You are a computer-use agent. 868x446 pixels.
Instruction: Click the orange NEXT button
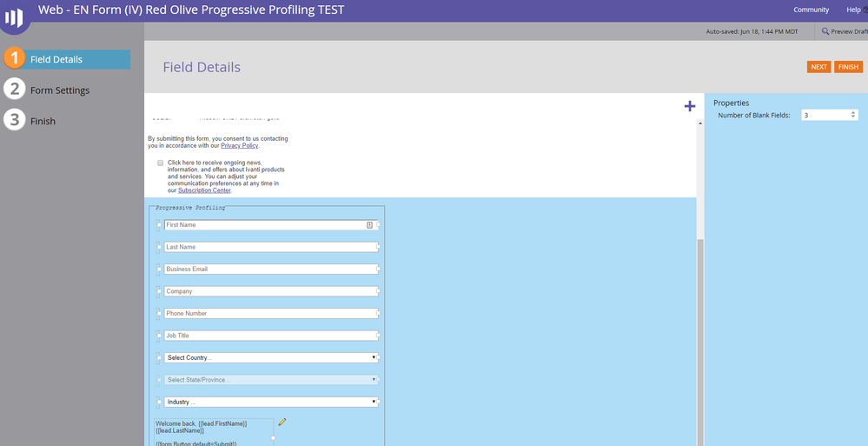[818, 67]
